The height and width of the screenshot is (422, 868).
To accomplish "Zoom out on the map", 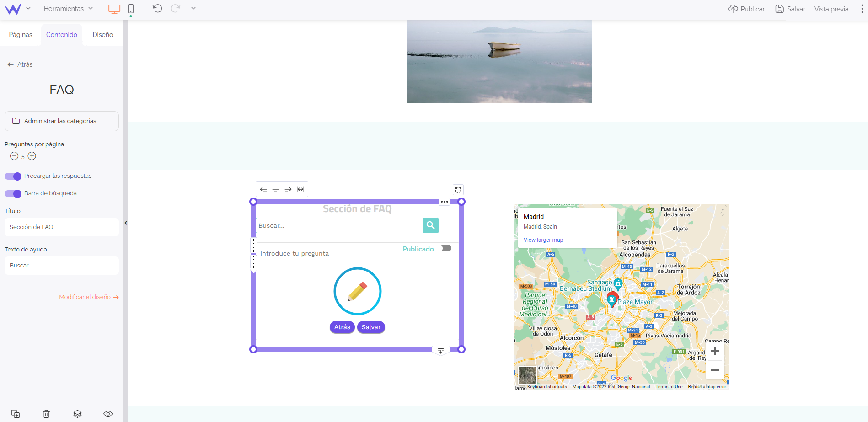I will 715,370.
